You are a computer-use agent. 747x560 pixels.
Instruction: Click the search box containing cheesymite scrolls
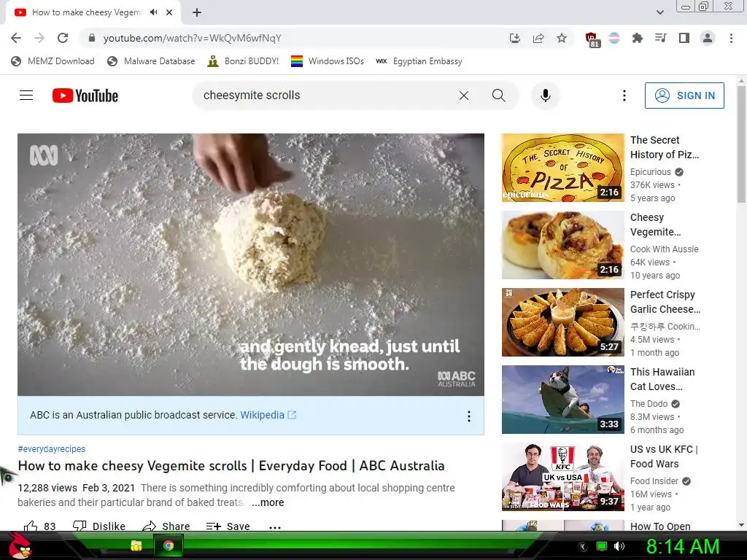click(x=324, y=96)
